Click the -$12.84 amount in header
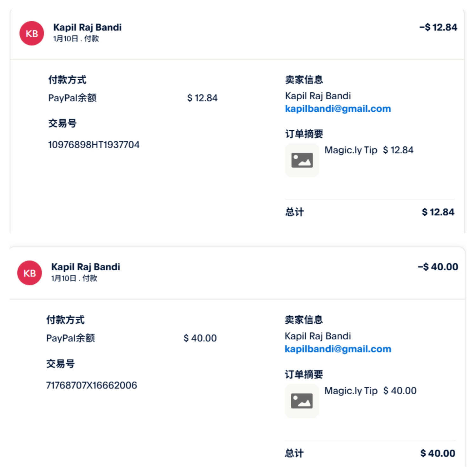Image resolution: width=476 pixels, height=476 pixels. 438,27
